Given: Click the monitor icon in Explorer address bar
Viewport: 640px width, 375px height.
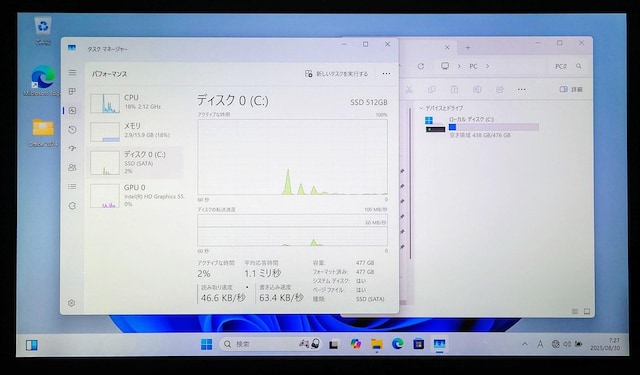Looking at the screenshot, I should click(x=445, y=66).
